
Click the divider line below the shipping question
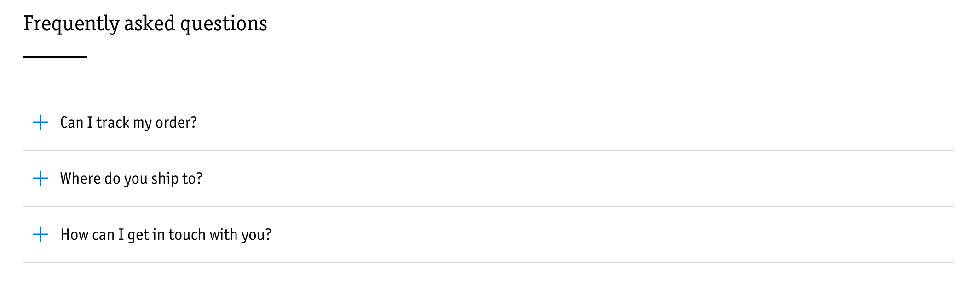(488, 206)
